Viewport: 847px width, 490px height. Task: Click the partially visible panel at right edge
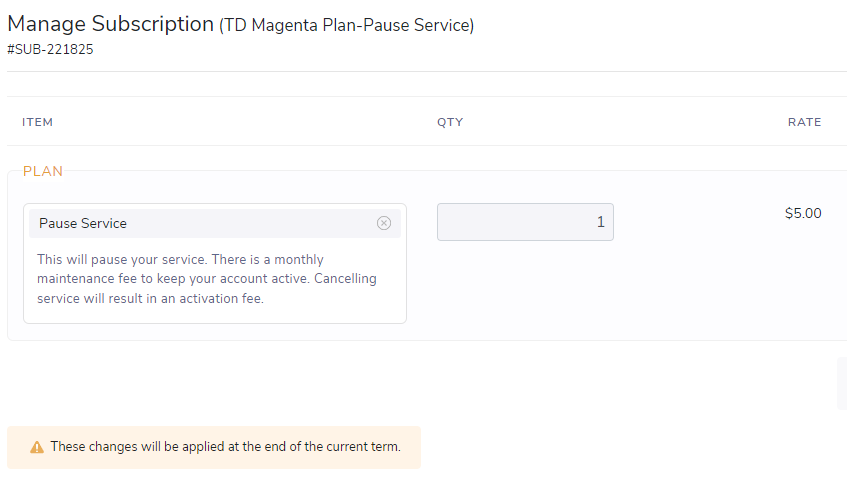click(x=842, y=383)
